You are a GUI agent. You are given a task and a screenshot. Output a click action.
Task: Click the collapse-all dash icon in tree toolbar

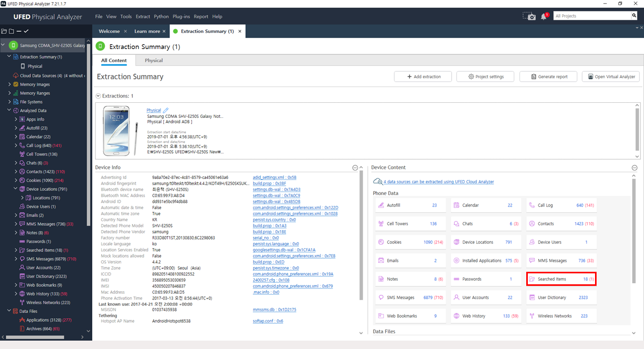point(19,31)
